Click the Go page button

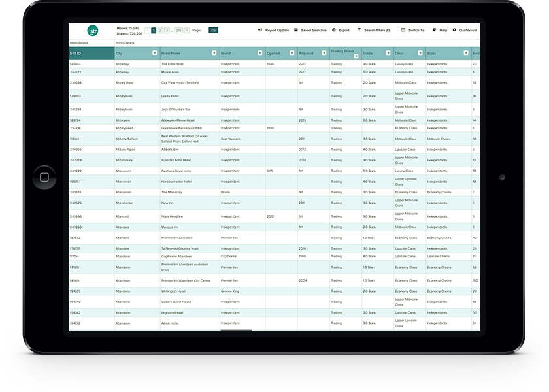[x=213, y=30]
